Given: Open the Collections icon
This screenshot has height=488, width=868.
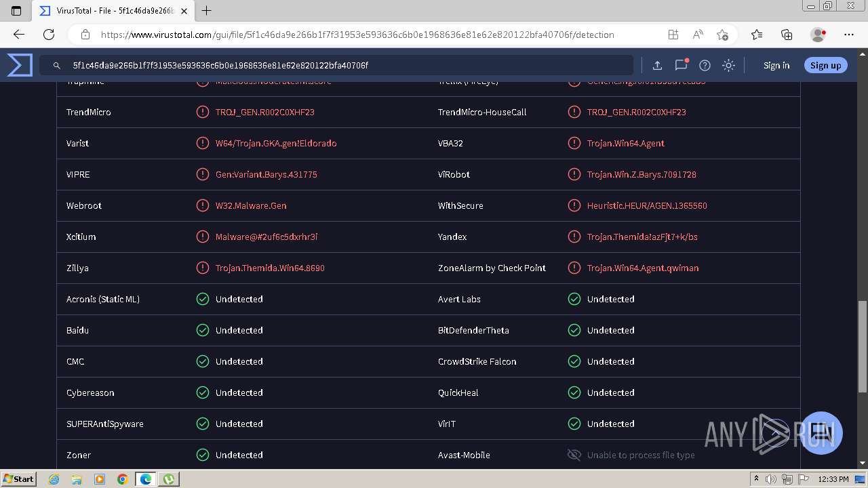Looking at the screenshot, I should pos(787,35).
